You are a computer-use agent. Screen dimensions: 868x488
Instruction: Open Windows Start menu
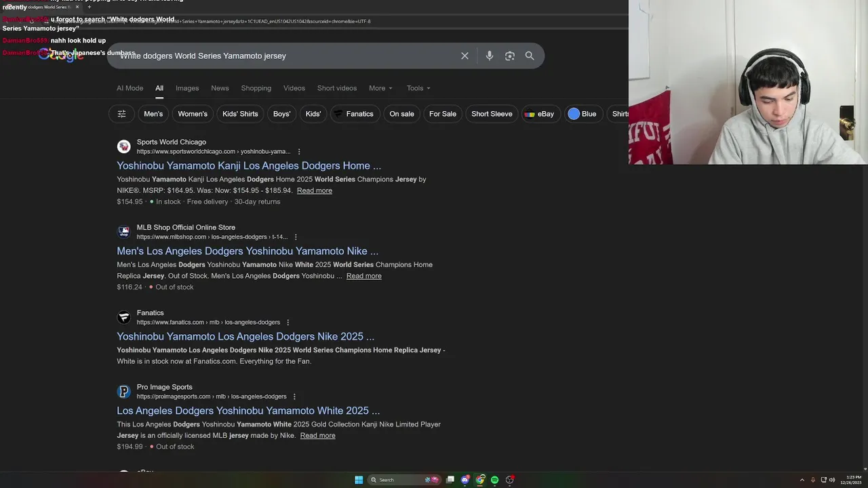coord(359,480)
